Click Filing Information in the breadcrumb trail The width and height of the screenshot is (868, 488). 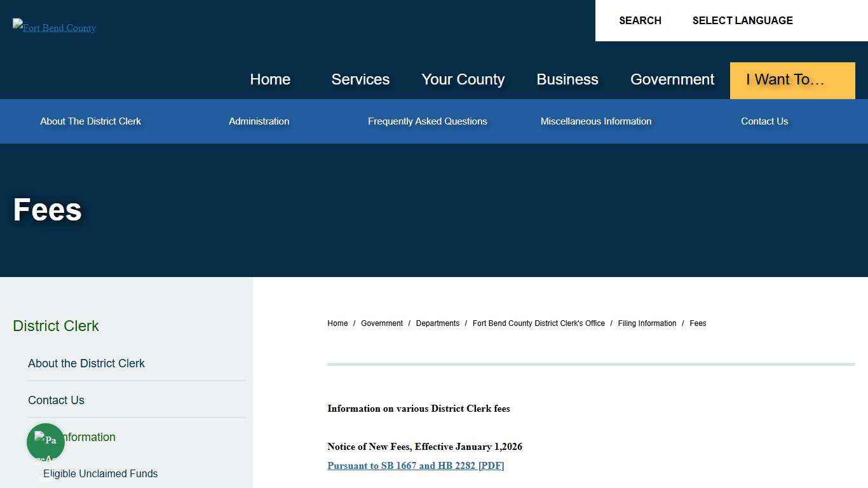pyautogui.click(x=646, y=323)
